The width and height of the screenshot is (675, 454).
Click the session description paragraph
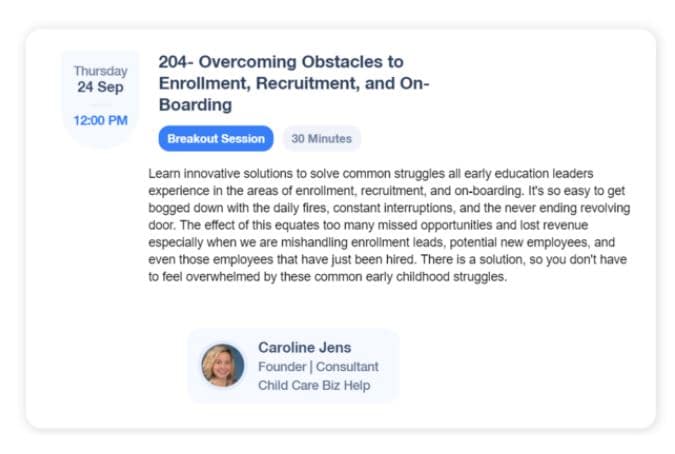389,225
